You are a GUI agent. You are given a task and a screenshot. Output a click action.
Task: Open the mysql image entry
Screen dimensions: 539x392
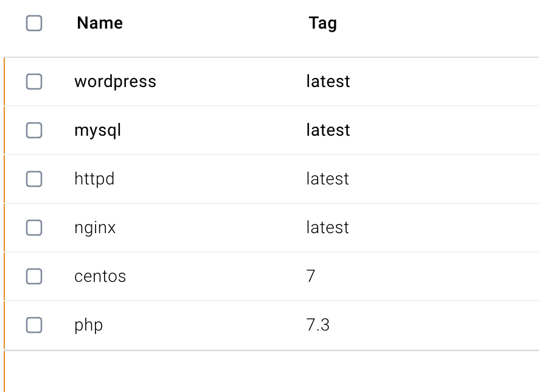[97, 130]
